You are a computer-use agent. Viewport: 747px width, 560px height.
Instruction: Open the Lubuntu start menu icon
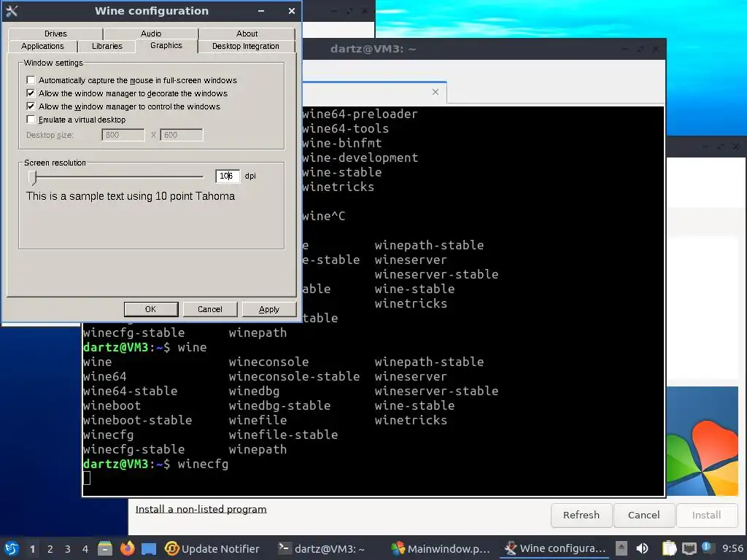pos(12,548)
